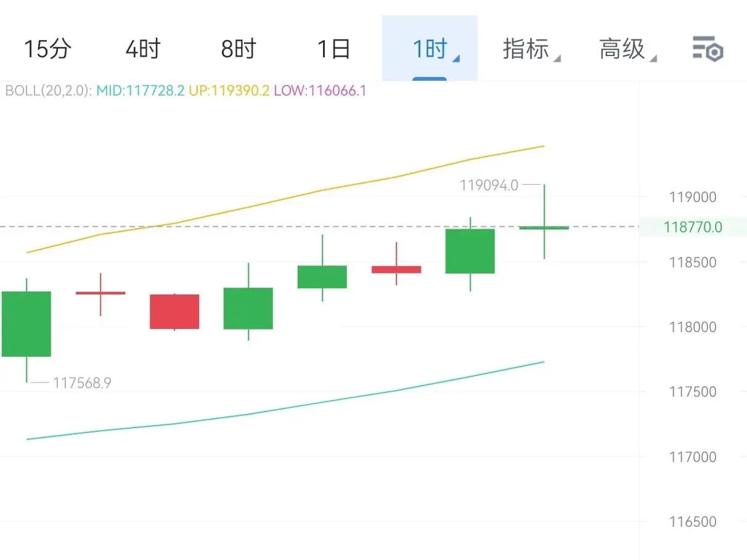Choose the 8时 interval tab
Screen dimensions: 747x560
pos(238,49)
